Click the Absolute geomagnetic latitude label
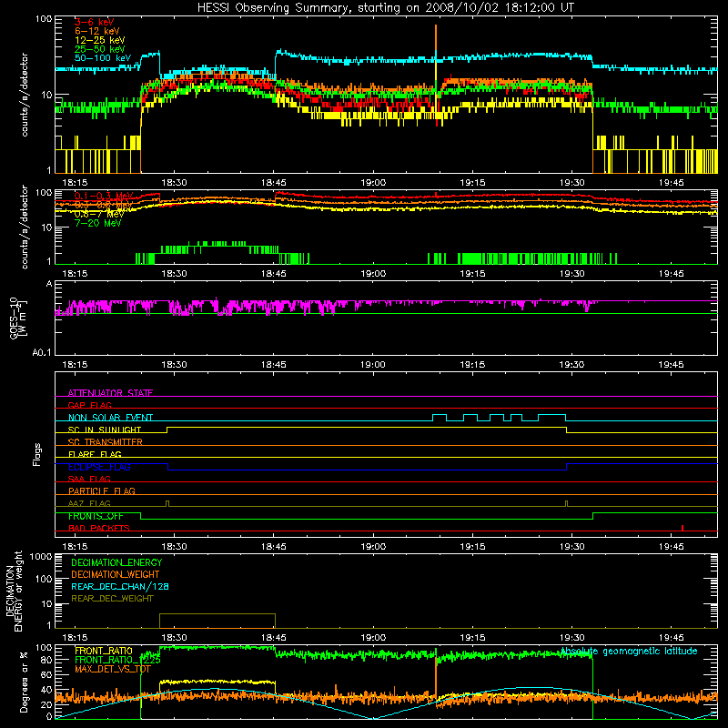This screenshot has height=728, width=728. pos(629,651)
